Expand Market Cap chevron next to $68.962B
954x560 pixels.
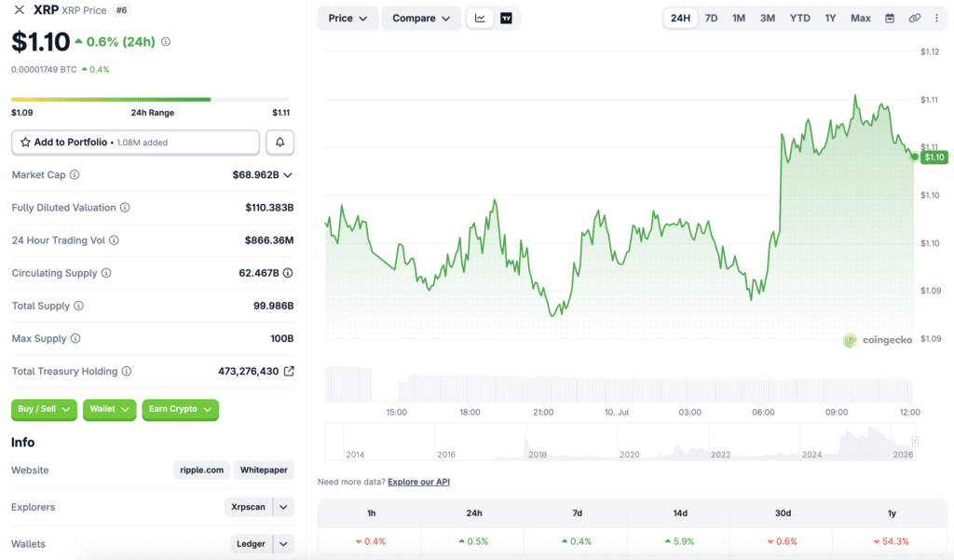point(288,175)
